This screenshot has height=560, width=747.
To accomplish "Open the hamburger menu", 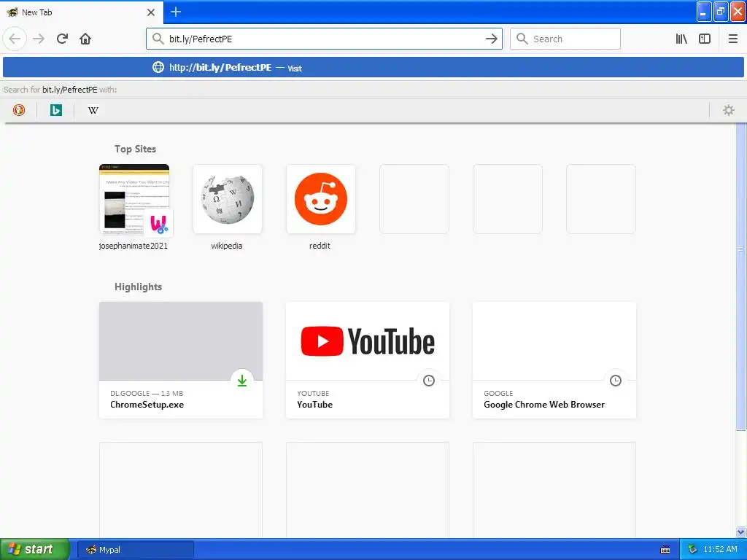I will [x=732, y=39].
